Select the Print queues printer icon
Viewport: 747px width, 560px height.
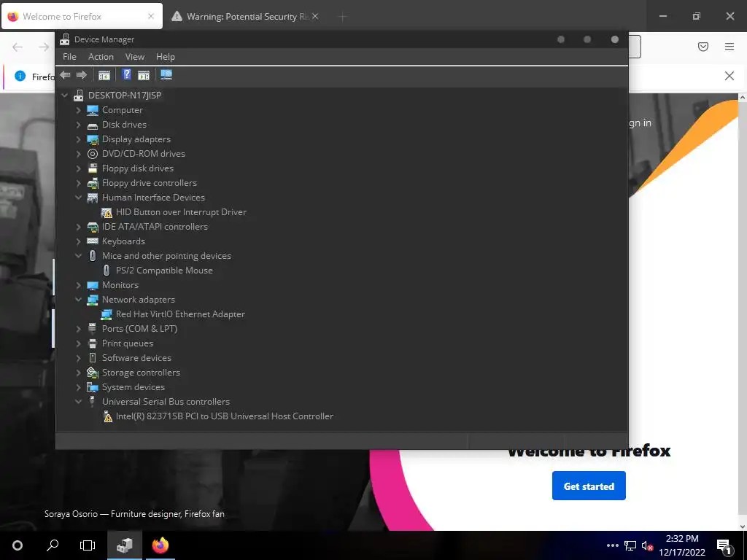[93, 343]
